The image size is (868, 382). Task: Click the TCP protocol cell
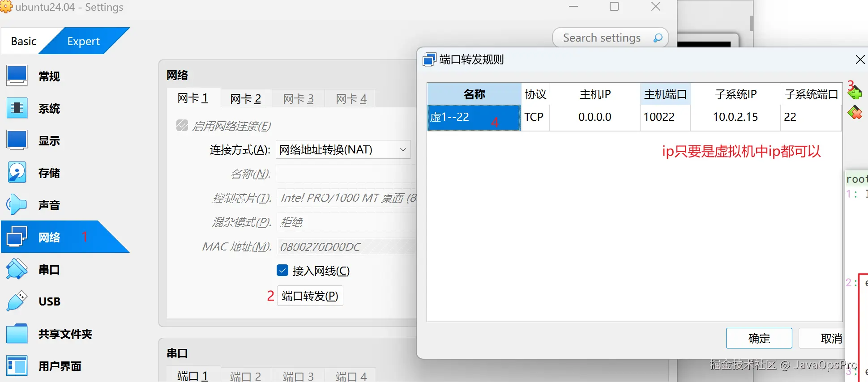[x=535, y=117]
